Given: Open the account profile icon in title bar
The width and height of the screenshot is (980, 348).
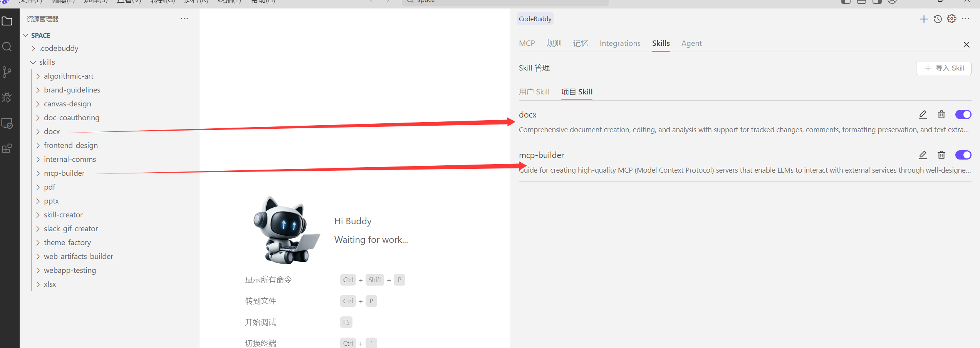Looking at the screenshot, I should (892, 2).
